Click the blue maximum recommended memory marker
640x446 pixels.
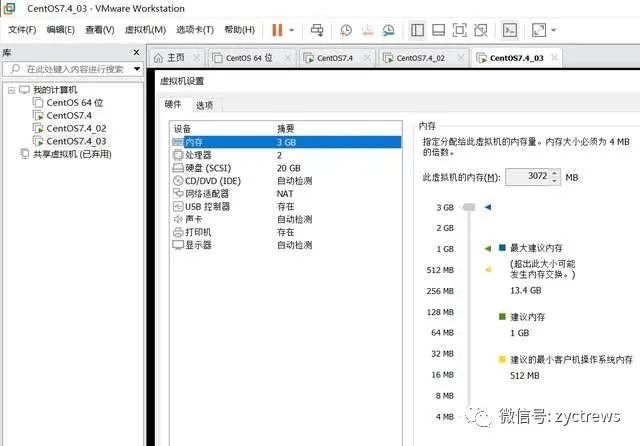click(488, 207)
